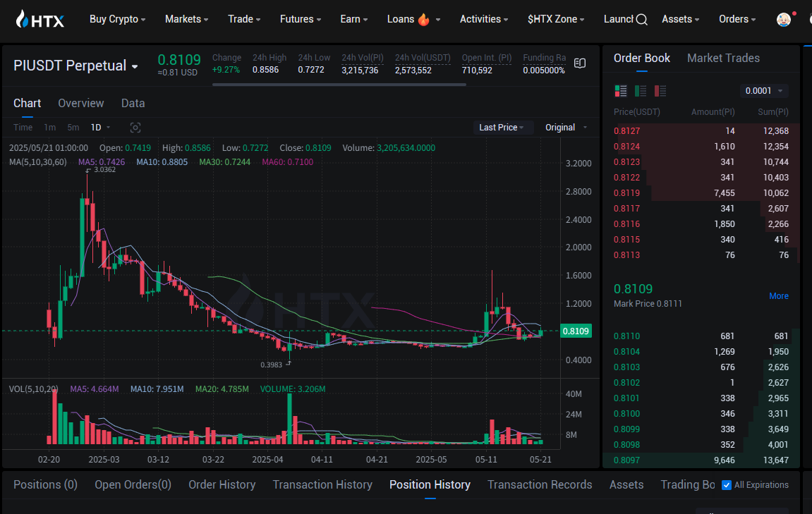This screenshot has height=514, width=812.
Task: Select the Order Book tab
Action: (x=641, y=58)
